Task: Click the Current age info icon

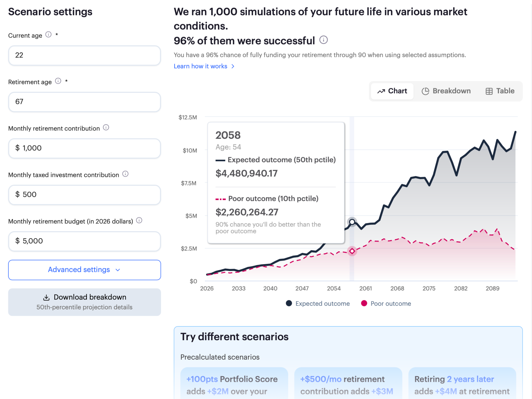Action: pyautogui.click(x=49, y=35)
